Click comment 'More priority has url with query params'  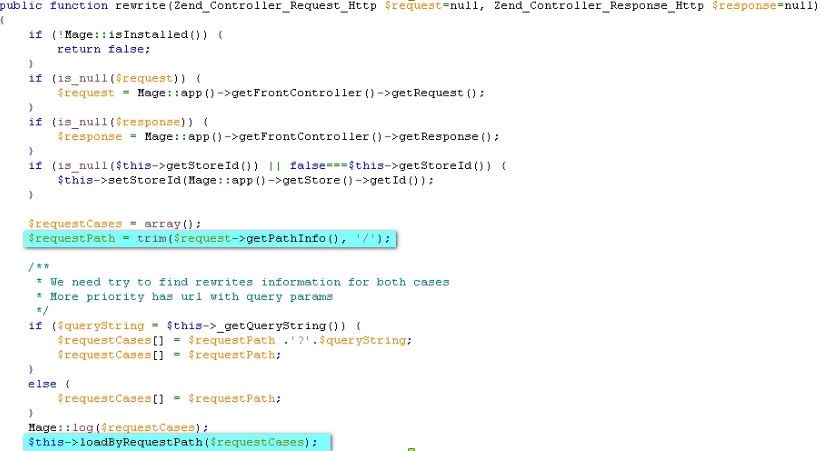coord(184,297)
